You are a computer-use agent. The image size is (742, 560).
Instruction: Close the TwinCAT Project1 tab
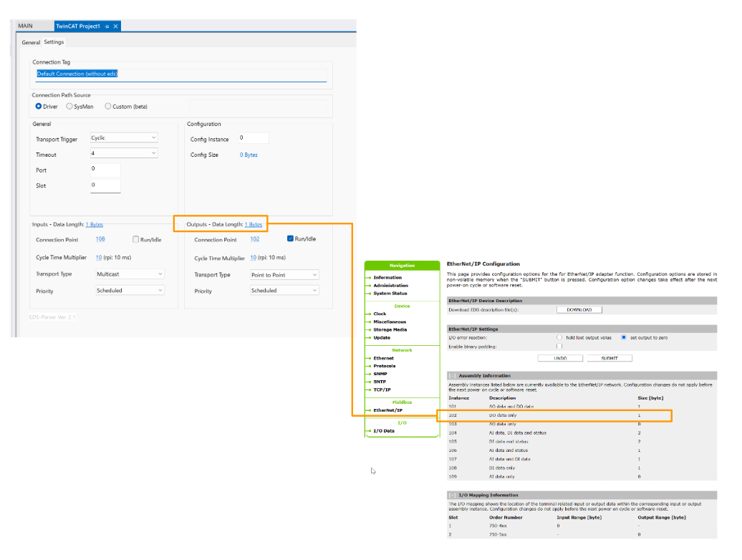coord(116,26)
